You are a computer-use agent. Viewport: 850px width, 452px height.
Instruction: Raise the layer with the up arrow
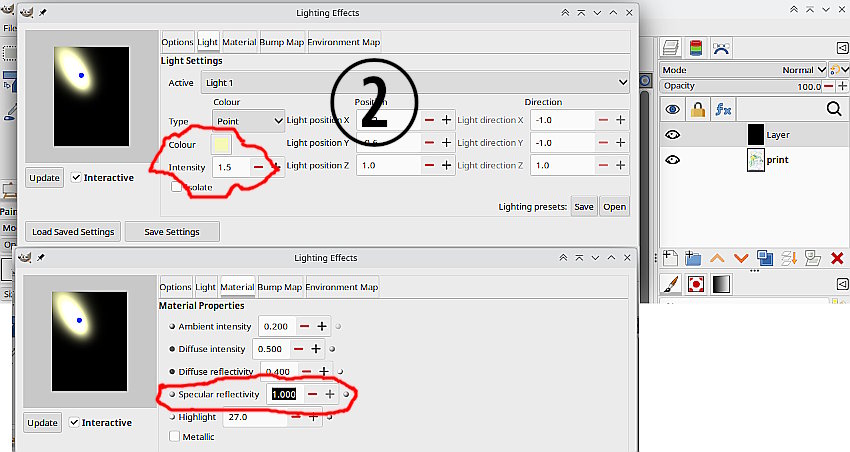(x=717, y=259)
